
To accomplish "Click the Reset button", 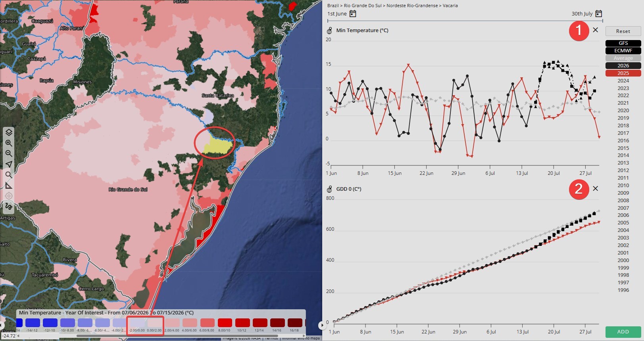I will tap(623, 31).
